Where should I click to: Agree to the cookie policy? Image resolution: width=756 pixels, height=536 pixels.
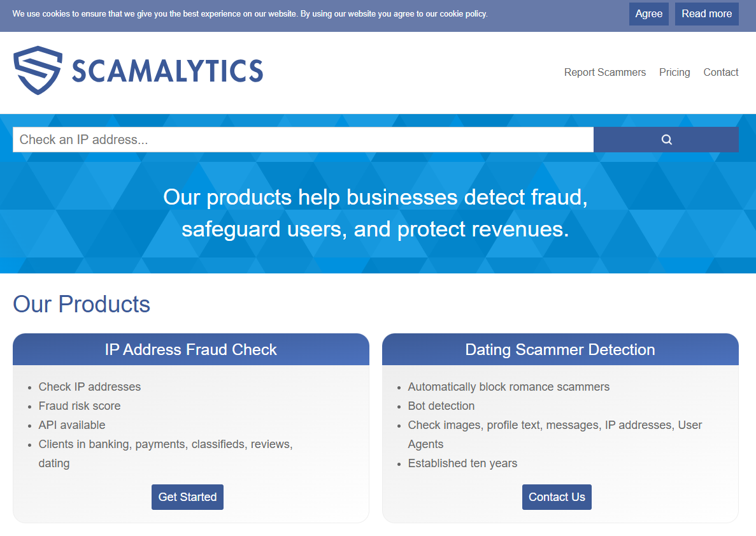(x=648, y=13)
